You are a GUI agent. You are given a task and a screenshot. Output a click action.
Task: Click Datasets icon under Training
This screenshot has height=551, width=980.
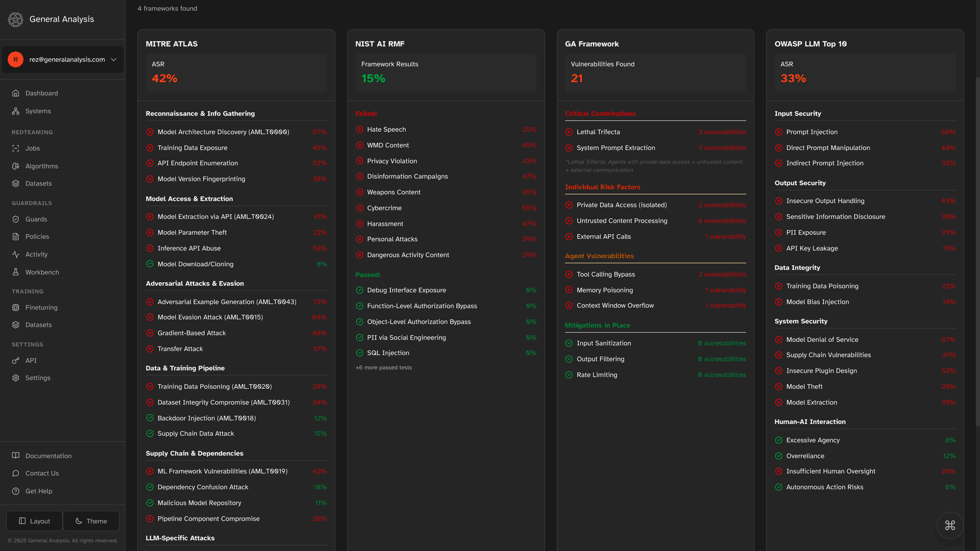point(16,325)
